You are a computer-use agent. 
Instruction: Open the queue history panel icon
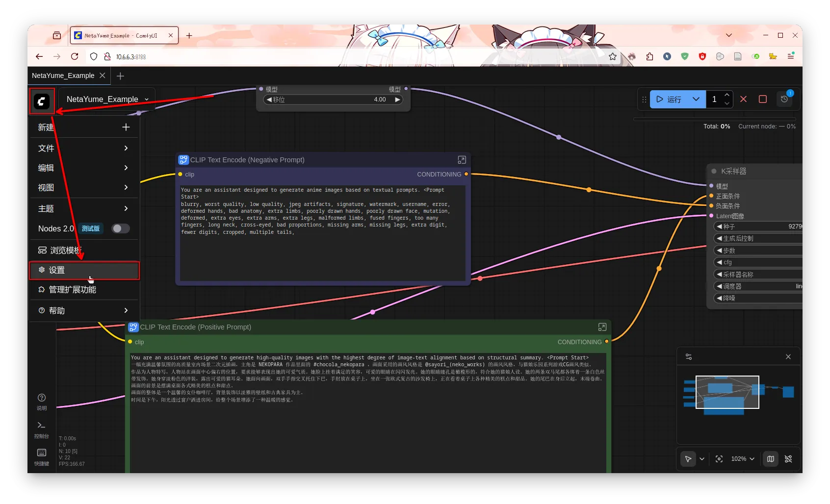click(784, 99)
